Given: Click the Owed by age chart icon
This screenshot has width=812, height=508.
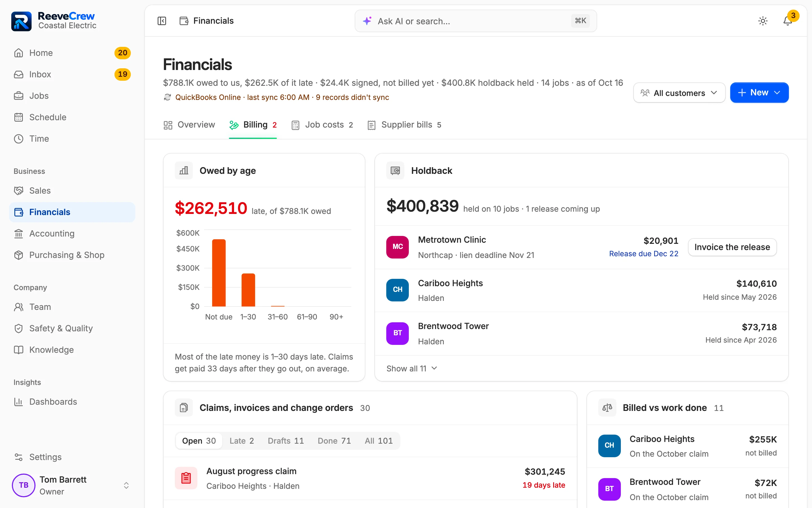Looking at the screenshot, I should coord(184,171).
